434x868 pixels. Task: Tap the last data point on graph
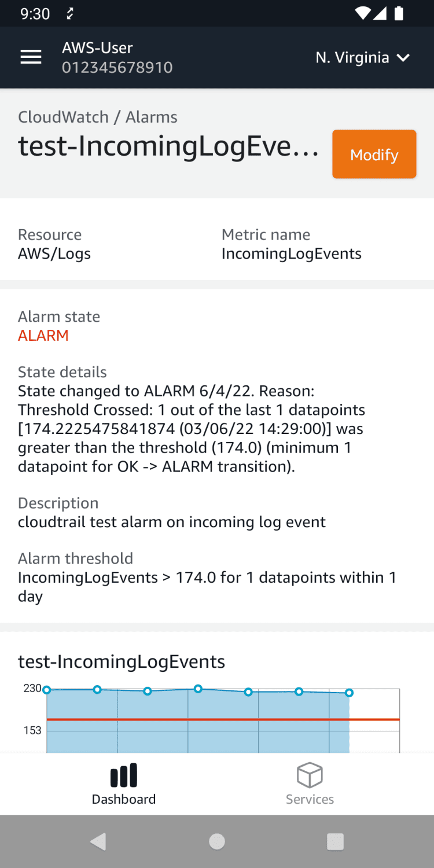[349, 693]
